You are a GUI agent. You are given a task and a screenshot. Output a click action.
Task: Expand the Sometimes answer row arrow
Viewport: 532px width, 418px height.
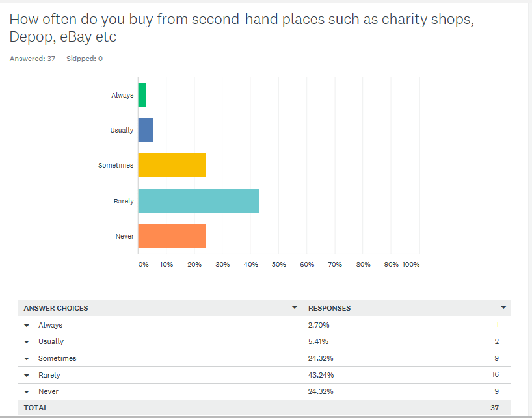(27, 359)
